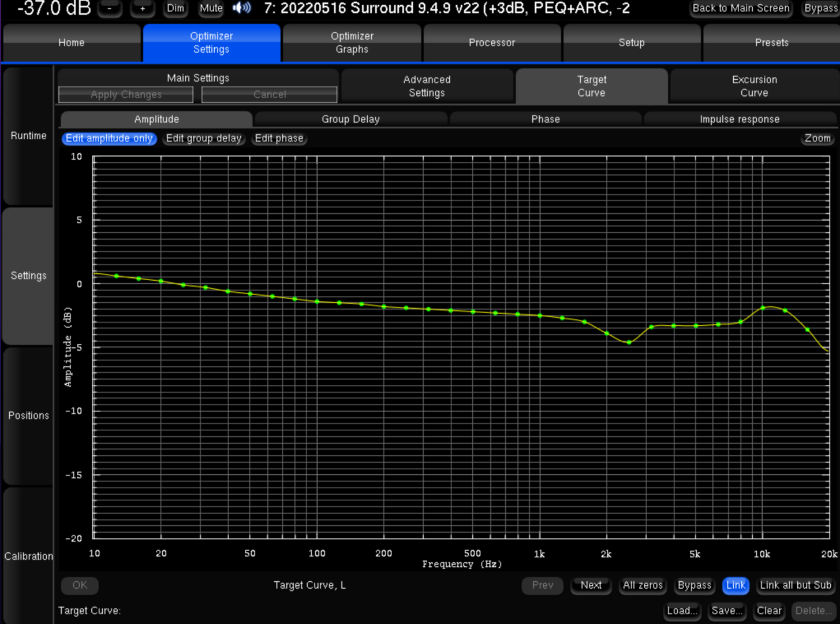Click the Apply Changes button
The width and height of the screenshot is (840, 624).
[126, 95]
